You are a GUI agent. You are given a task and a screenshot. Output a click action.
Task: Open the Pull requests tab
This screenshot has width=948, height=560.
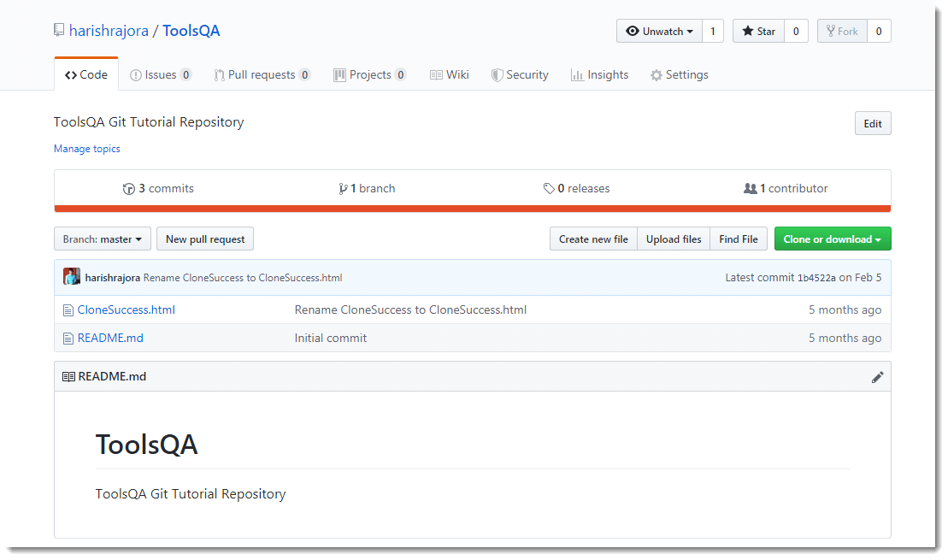262,75
